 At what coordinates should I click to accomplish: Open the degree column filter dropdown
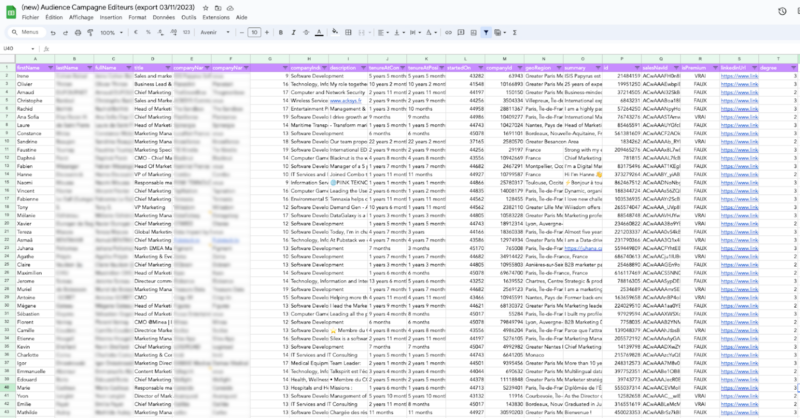point(794,68)
